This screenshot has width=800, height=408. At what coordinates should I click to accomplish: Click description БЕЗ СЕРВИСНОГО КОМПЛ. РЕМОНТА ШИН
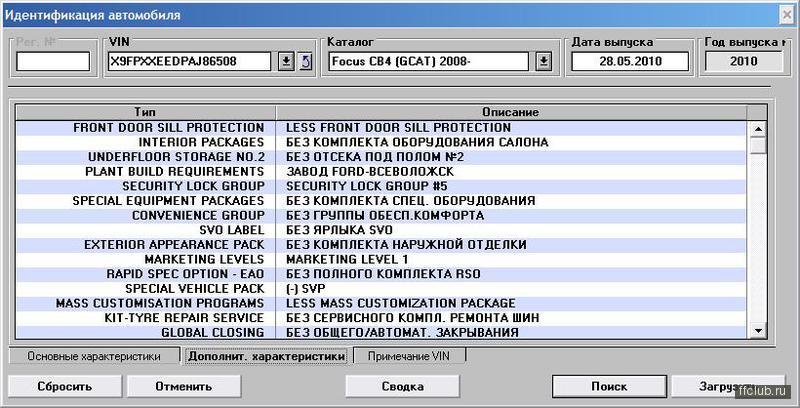click(412, 318)
